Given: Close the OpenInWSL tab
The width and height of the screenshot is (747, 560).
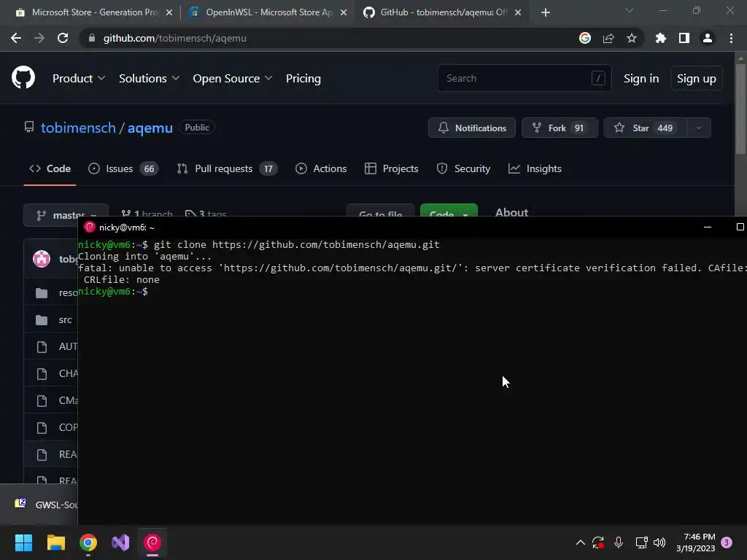Looking at the screenshot, I should [344, 12].
